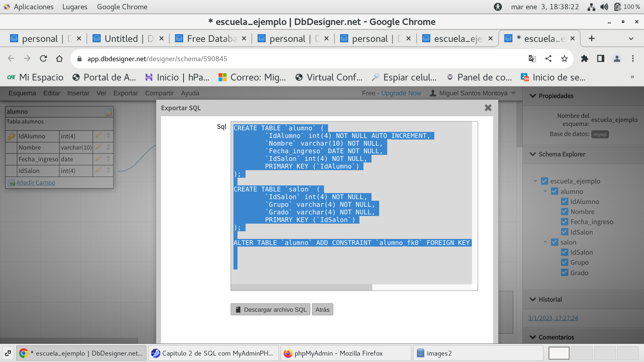The height and width of the screenshot is (362, 644).
Task: Reload the page with the refresh icon
Action: [x=43, y=59]
